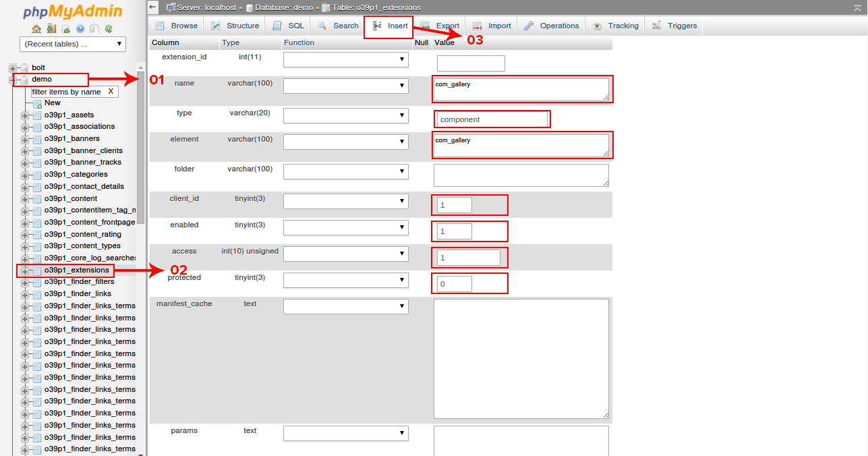The height and width of the screenshot is (456, 868).
Task: Open Function dropdown for client_id row
Action: point(346,201)
